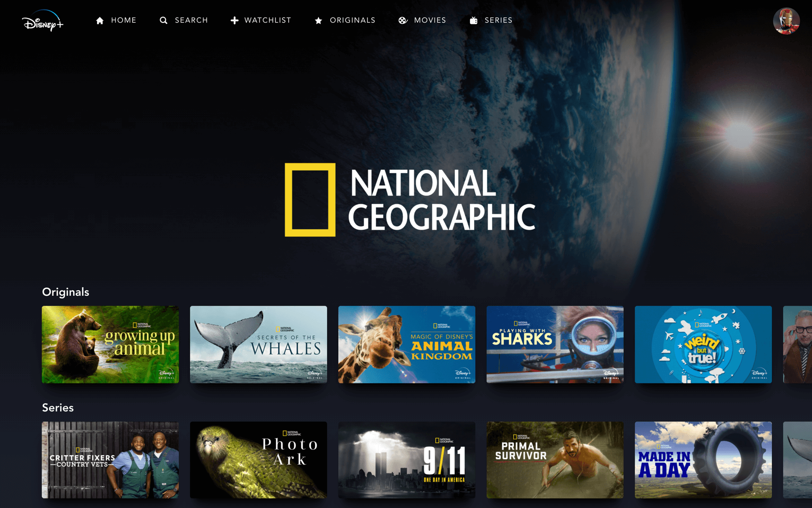Open the Movies menu item
This screenshot has height=508, width=812.
point(430,20)
